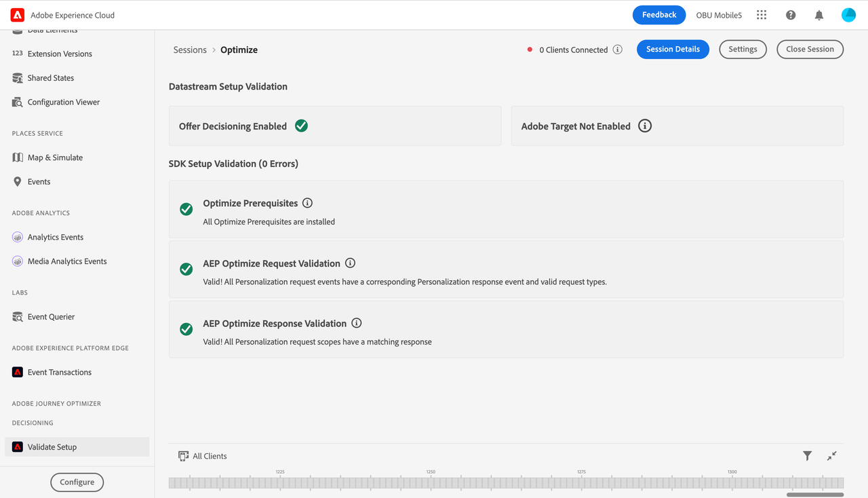This screenshot has height=498, width=868.
Task: Click the Response Validation green check icon
Action: [186, 329]
